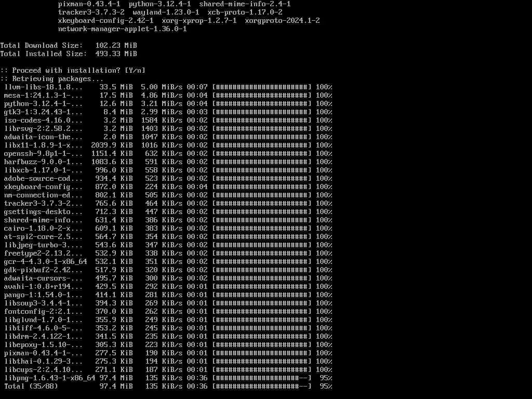532x399 pixels.
Task: Click the gcr-4-4.3.0-1-x86_64 row
Action: (168, 262)
